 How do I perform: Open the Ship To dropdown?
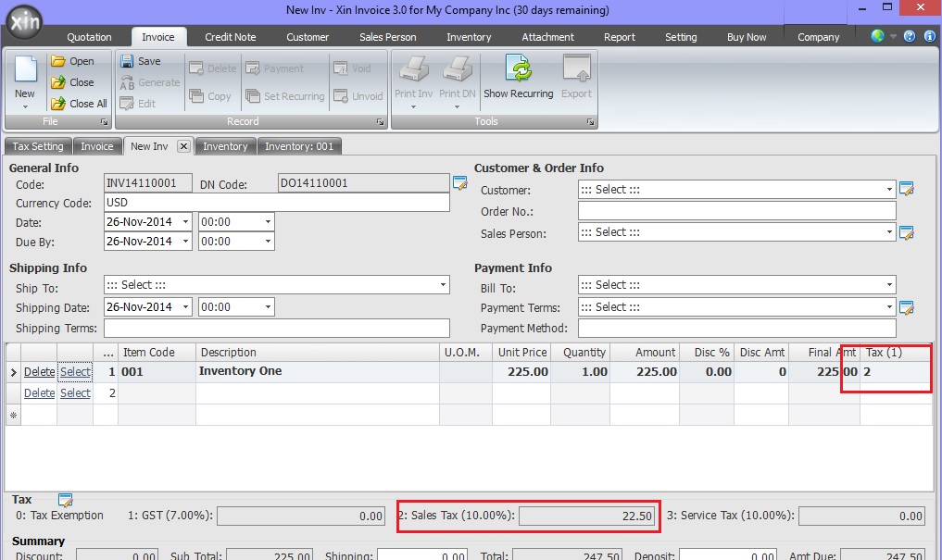[443, 284]
